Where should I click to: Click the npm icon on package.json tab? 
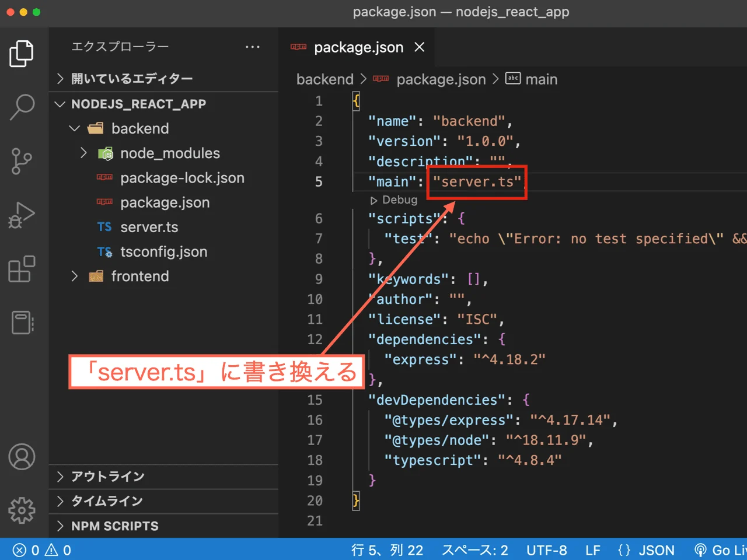tap(298, 47)
